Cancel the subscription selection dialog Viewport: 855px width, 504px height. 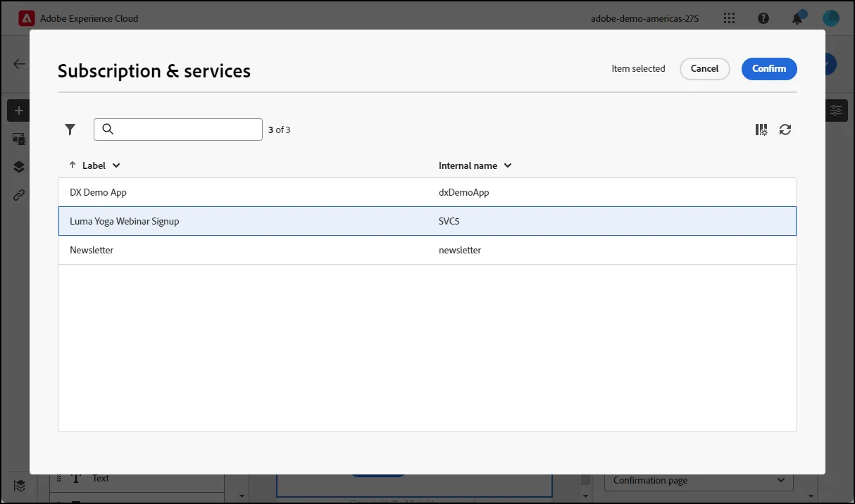click(x=704, y=68)
